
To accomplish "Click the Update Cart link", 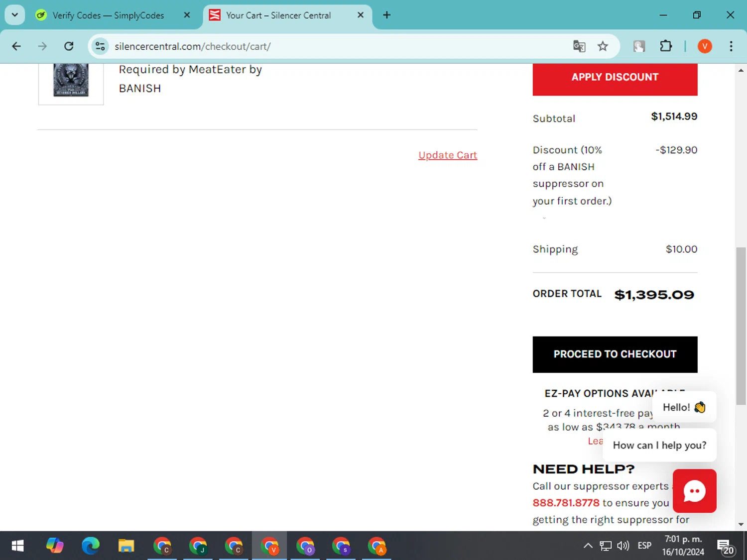I will point(448,155).
